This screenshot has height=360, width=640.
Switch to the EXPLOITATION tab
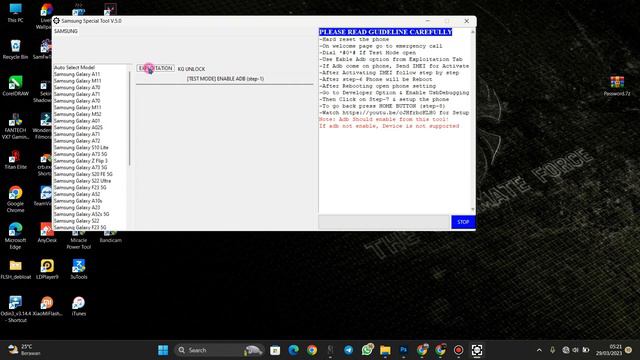point(156,68)
